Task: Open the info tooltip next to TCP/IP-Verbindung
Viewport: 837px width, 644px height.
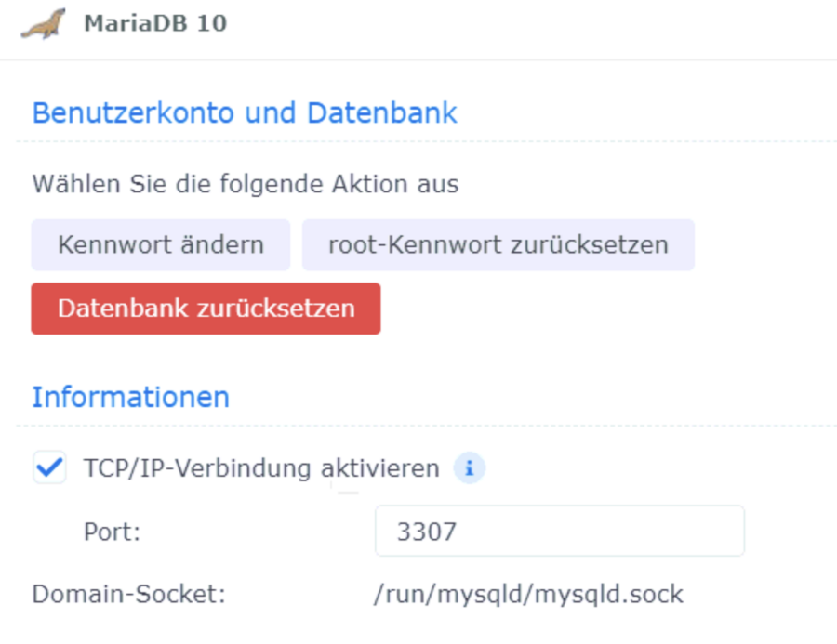Action: 470,468
